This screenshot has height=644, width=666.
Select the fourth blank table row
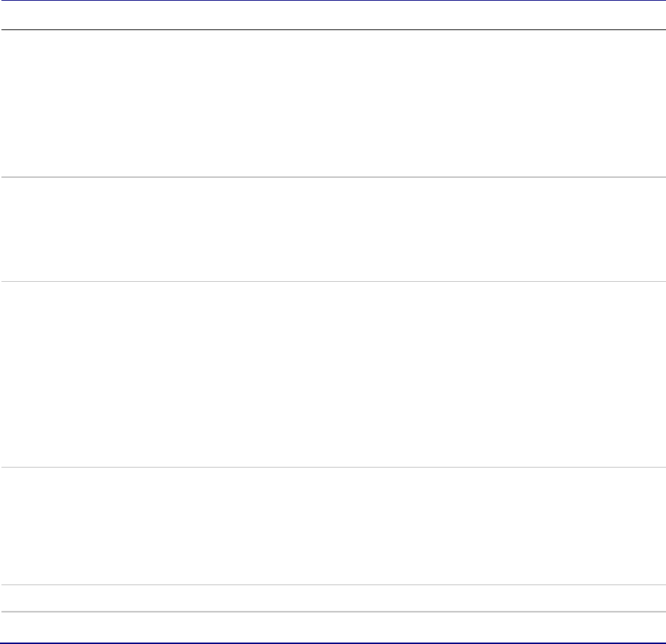pyautogui.click(x=333, y=526)
